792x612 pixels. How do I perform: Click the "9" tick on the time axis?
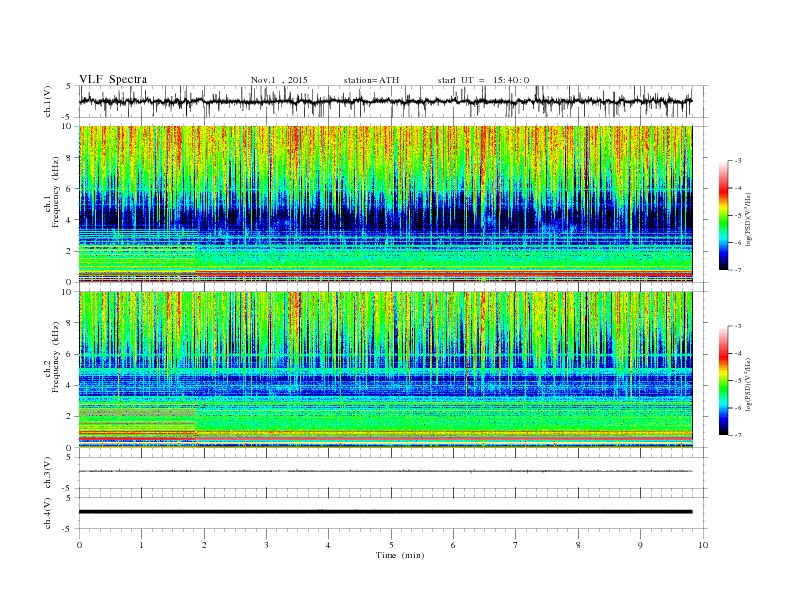640,545
